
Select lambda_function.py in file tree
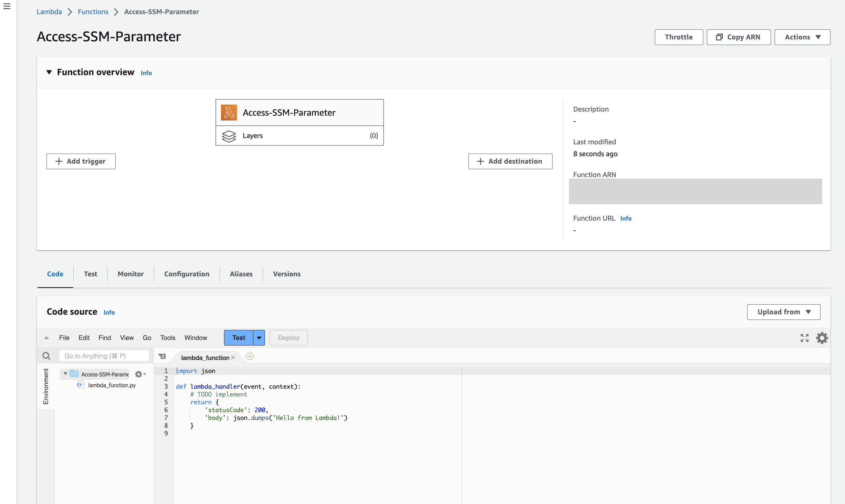point(112,385)
